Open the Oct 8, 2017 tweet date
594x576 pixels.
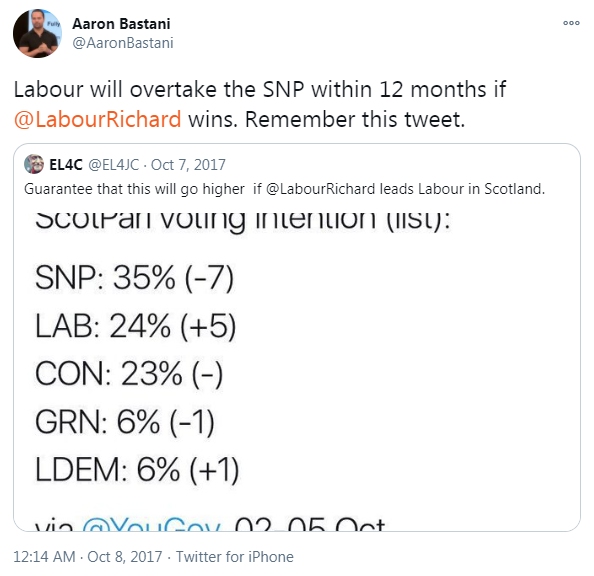tap(125, 557)
